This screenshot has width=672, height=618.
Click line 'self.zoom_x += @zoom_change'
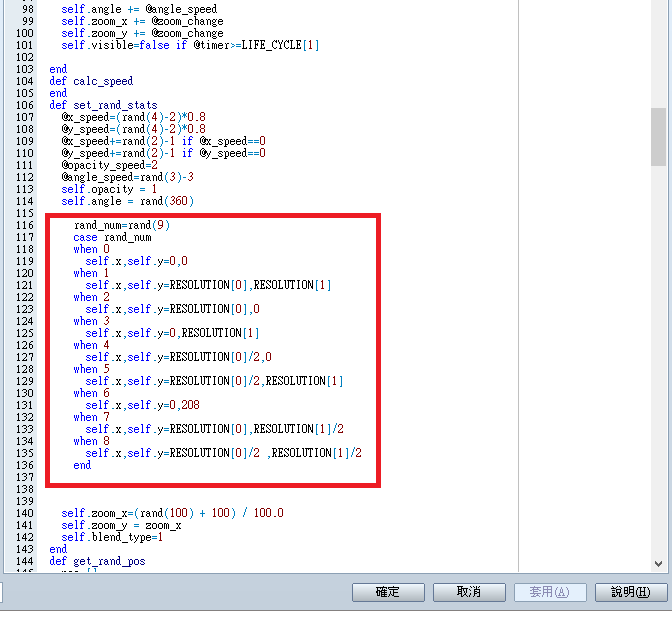[142, 21]
